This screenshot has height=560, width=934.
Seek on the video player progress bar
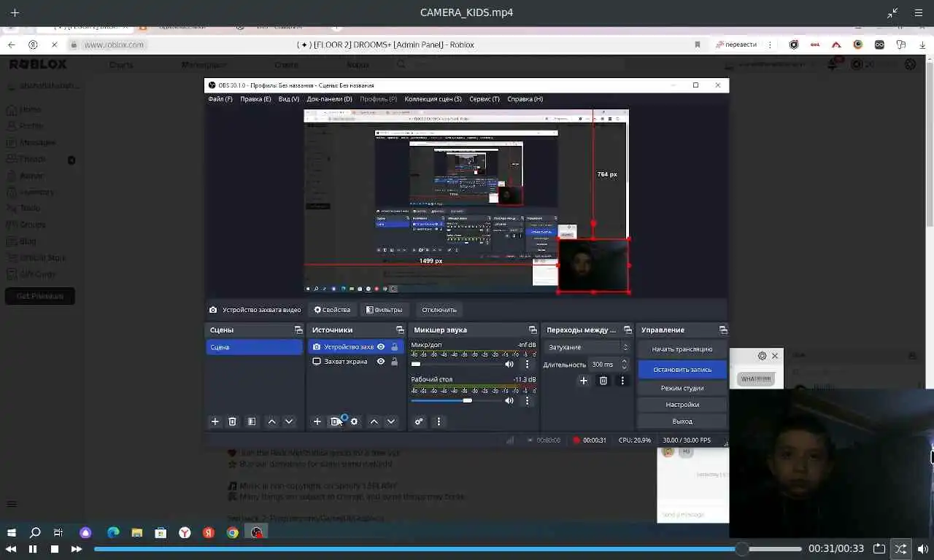point(448,549)
